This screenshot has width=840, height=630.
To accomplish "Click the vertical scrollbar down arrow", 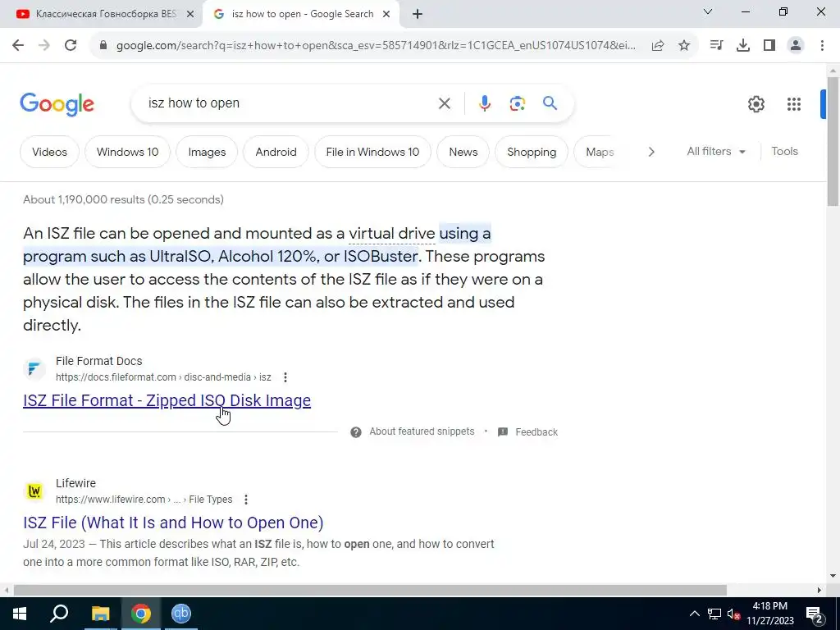I will pos(833,577).
